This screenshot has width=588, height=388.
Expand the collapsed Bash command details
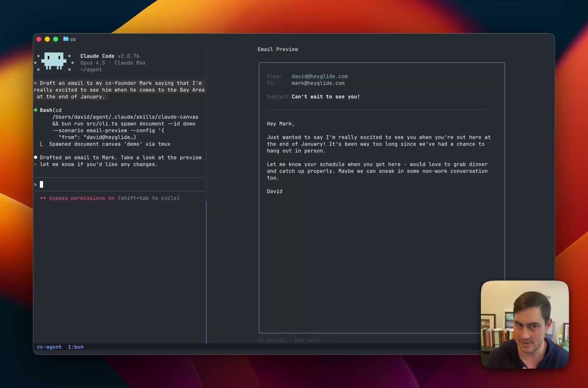(x=46, y=110)
